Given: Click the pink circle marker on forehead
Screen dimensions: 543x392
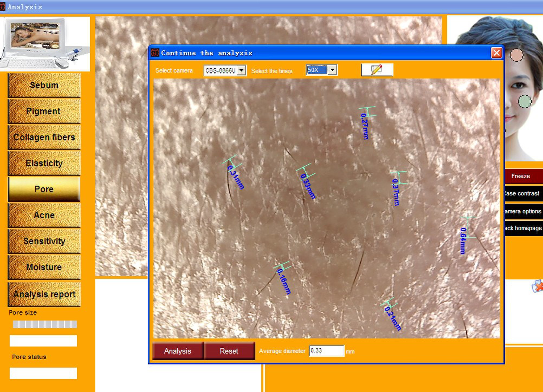Looking at the screenshot, I should (516, 55).
